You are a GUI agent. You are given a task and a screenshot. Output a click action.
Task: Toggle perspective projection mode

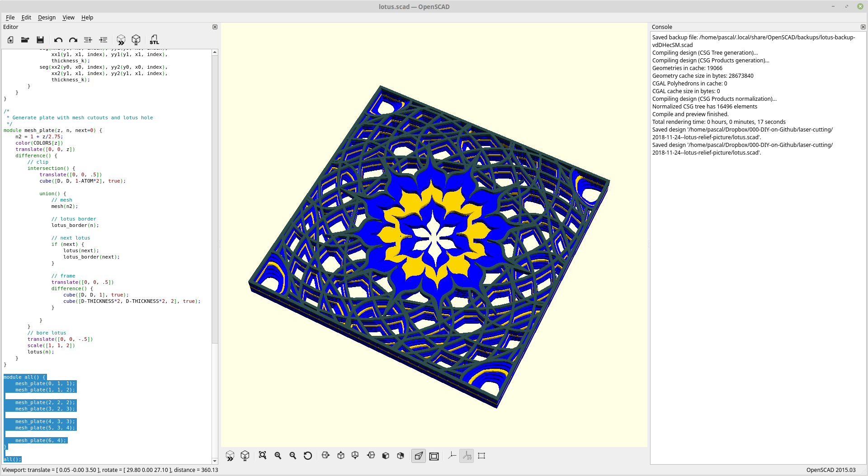click(418, 456)
